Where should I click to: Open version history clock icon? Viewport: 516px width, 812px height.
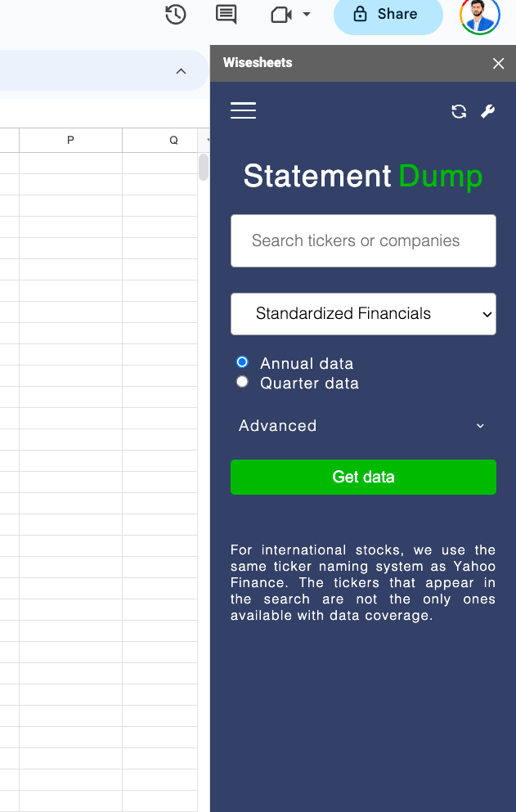pos(175,14)
